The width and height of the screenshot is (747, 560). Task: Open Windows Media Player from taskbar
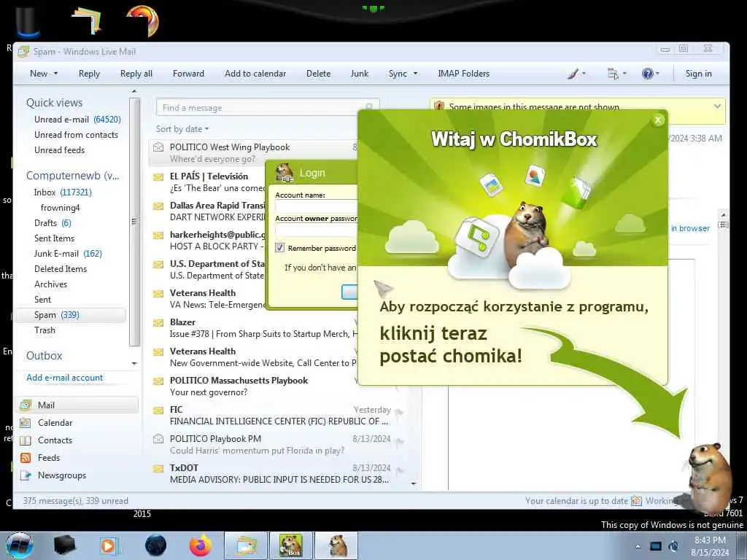(108, 545)
